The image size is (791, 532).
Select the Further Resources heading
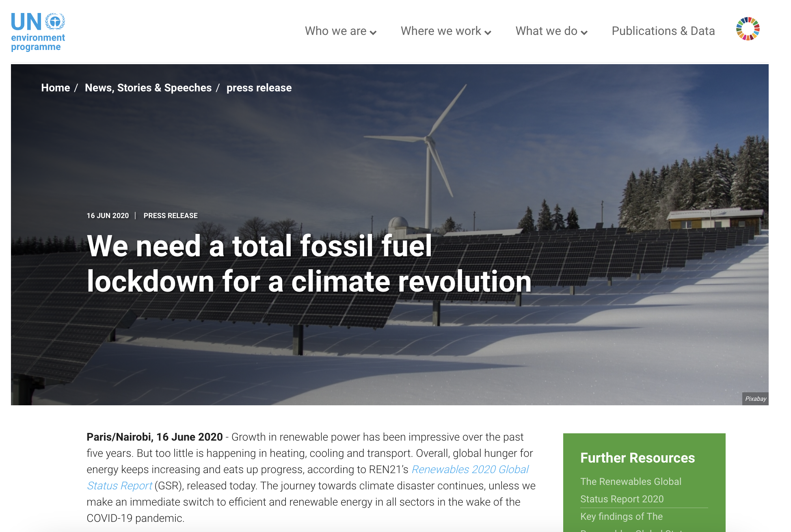pyautogui.click(x=638, y=458)
